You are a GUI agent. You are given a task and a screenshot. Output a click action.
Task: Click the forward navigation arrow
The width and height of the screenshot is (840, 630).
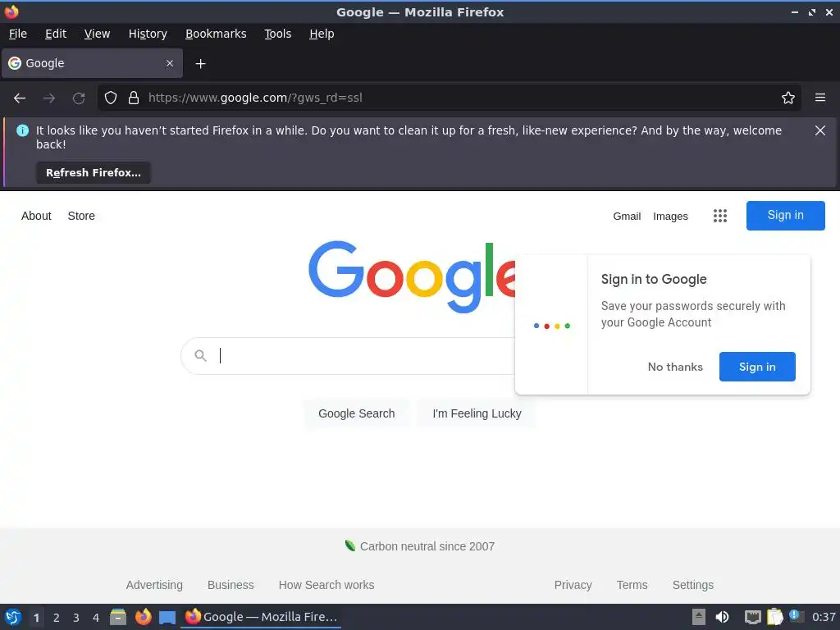click(x=49, y=98)
